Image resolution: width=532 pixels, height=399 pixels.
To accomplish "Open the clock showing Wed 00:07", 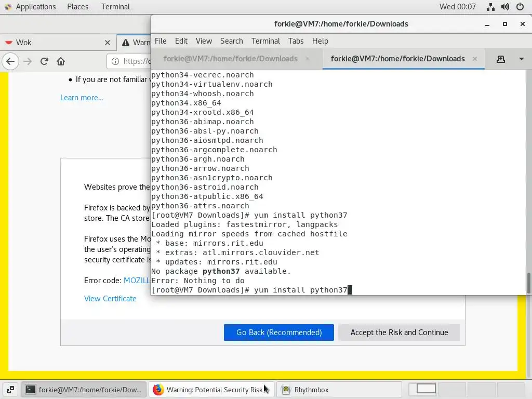I will tap(457, 6).
